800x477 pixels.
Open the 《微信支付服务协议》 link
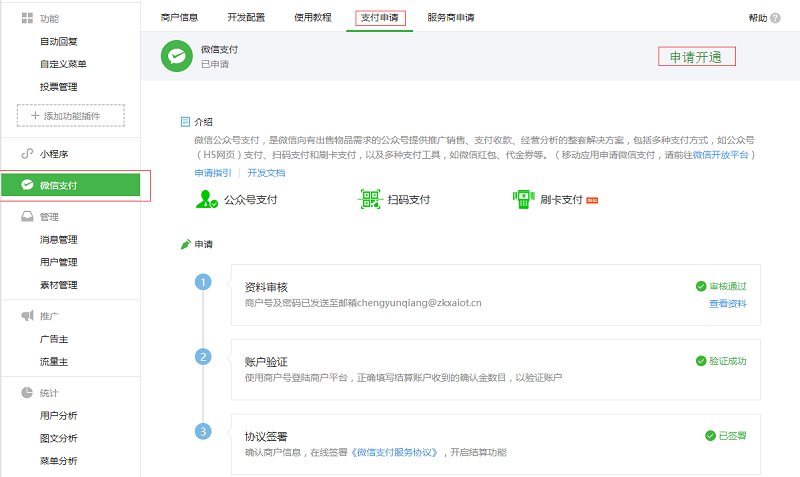click(394, 452)
